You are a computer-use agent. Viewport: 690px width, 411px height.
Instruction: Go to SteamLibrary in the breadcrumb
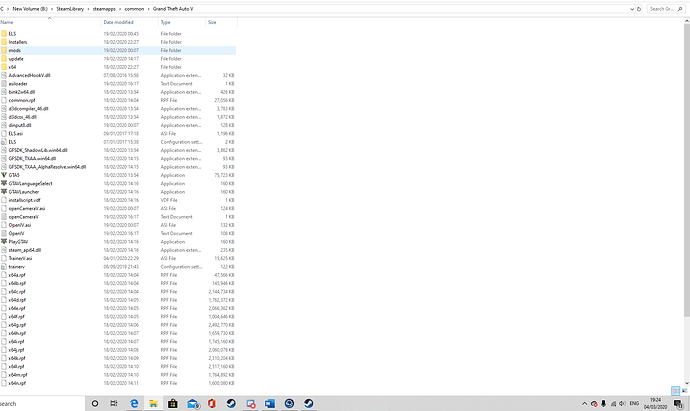tap(70, 9)
